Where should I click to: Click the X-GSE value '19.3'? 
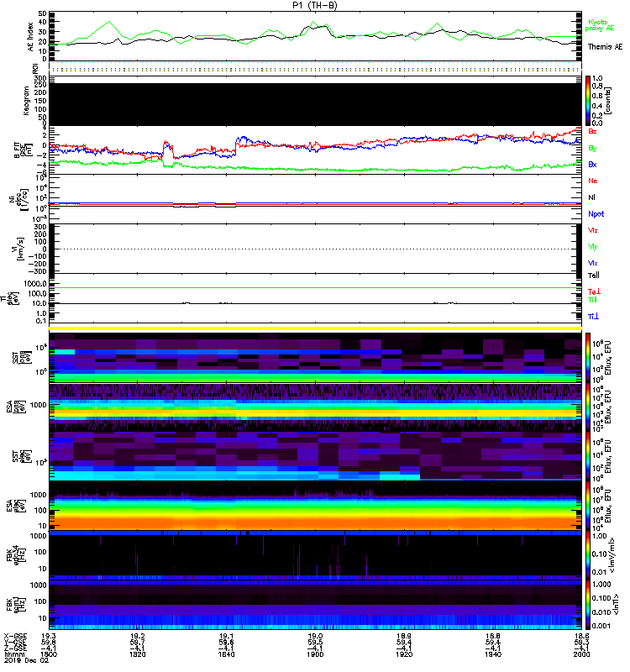coord(49,636)
